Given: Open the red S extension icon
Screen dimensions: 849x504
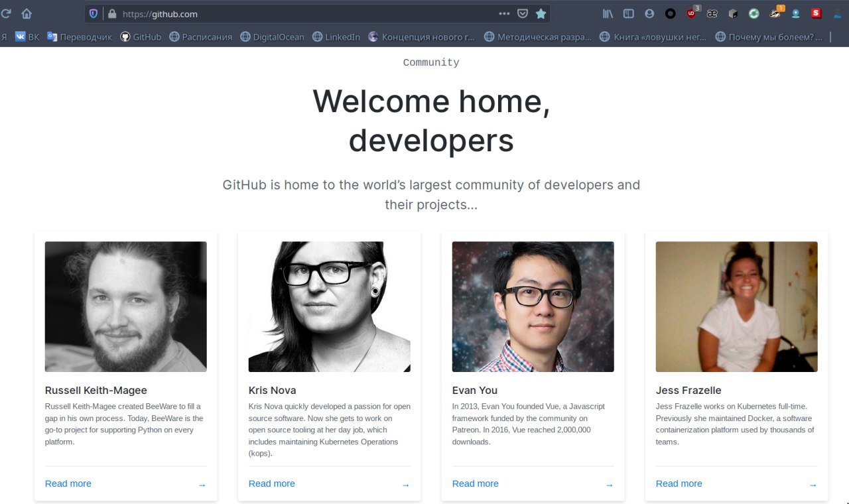Looking at the screenshot, I should pos(816,13).
